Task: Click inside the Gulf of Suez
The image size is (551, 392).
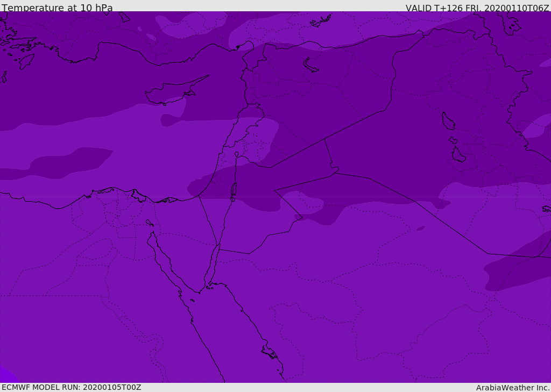Action: click(x=165, y=260)
